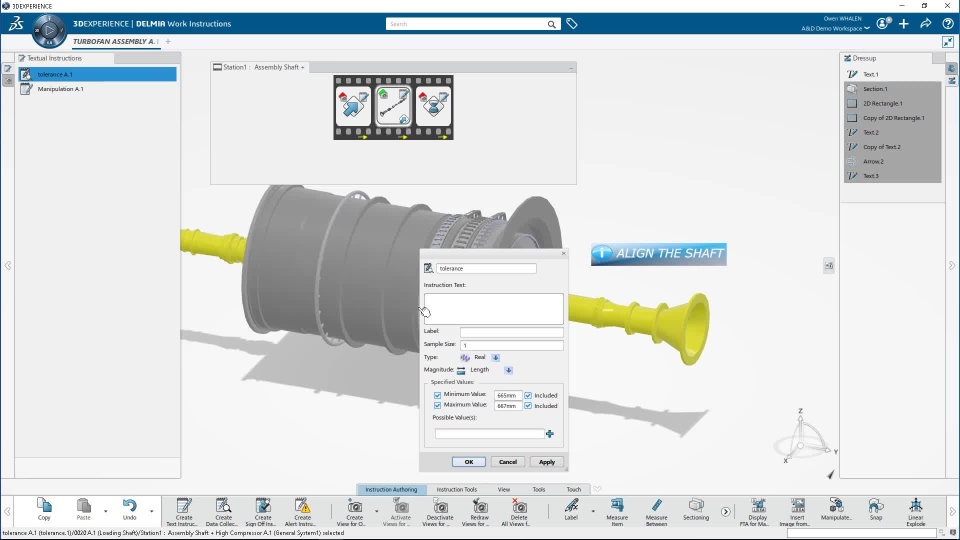Viewport: 960px width, 540px height.
Task: Expand more sectioning tools arrow
Action: click(x=726, y=511)
